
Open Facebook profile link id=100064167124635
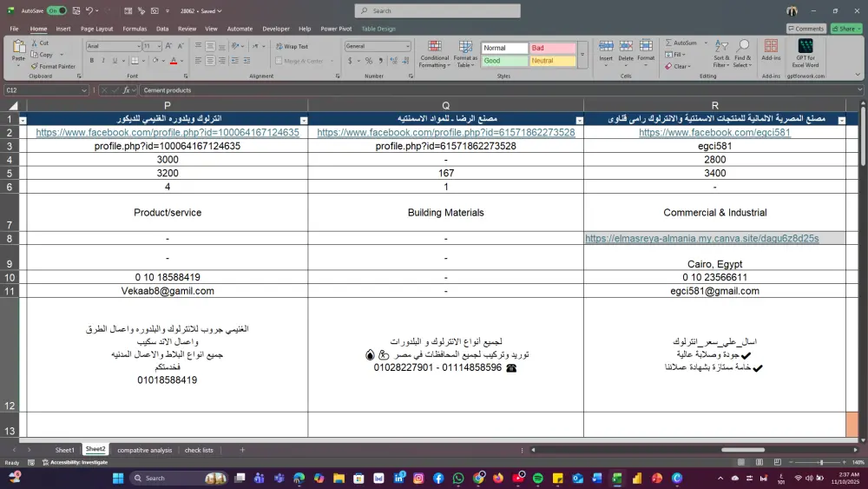(168, 132)
